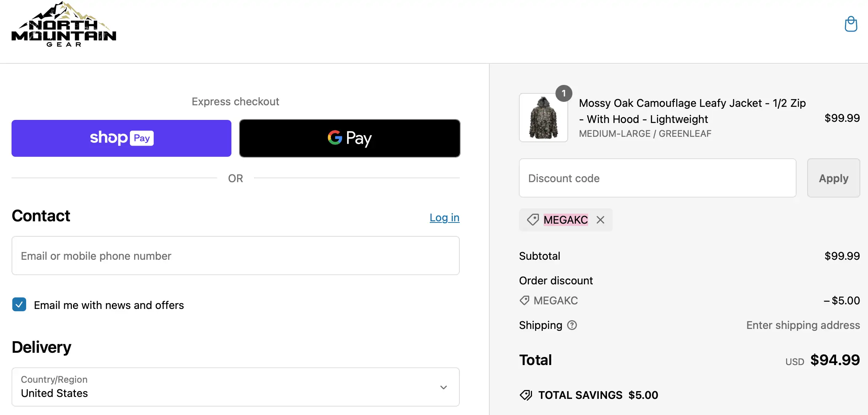Expand the Country/Region dropdown
This screenshot has width=868, height=415.
click(235, 387)
